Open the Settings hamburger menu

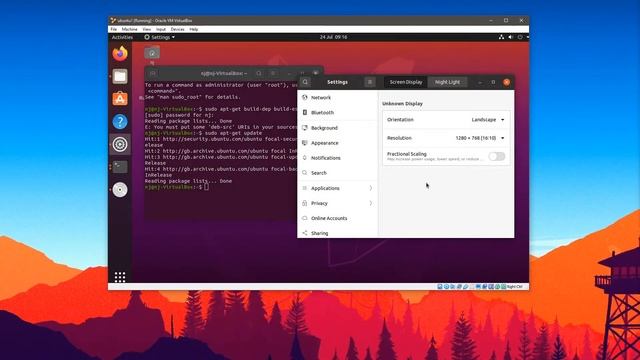(370, 82)
